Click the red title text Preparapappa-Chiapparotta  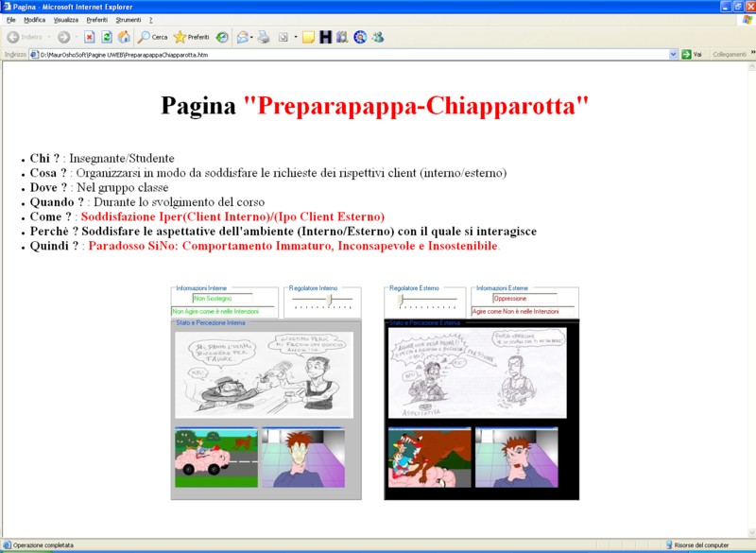(x=416, y=106)
